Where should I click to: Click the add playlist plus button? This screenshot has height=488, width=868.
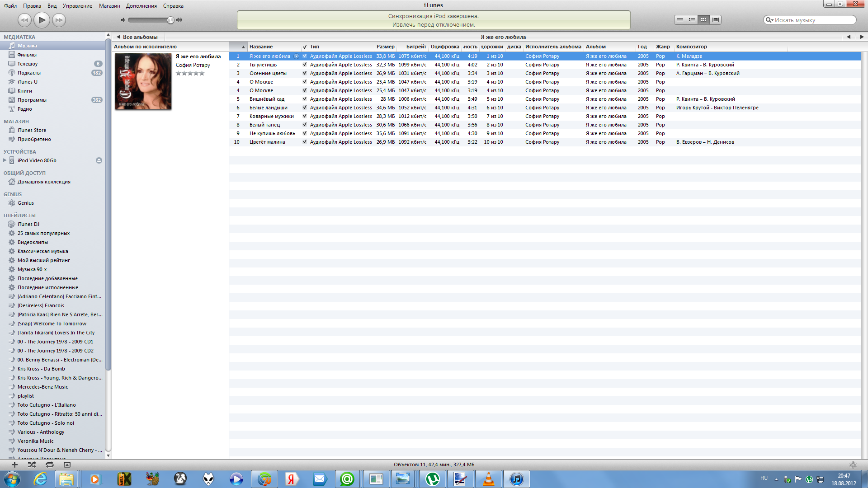point(14,465)
